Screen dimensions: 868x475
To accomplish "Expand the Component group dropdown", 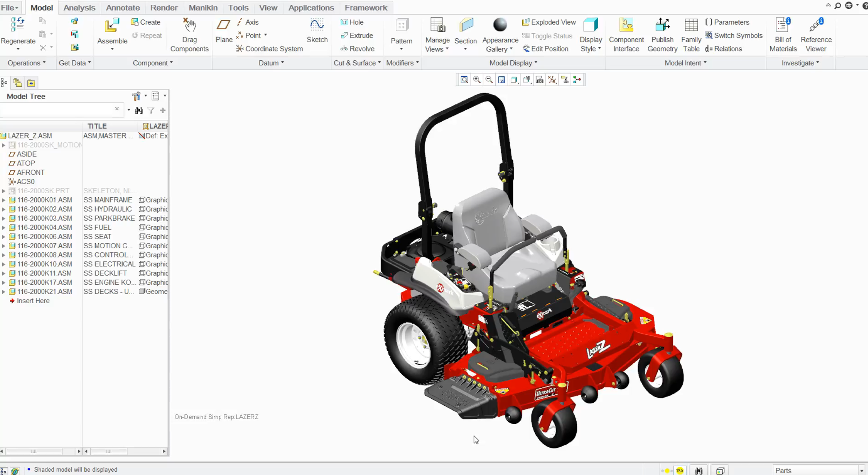I will [153, 63].
